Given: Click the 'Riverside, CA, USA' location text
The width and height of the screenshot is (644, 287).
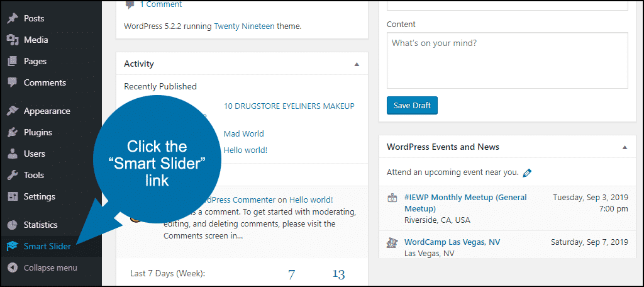Looking at the screenshot, I should tap(438, 220).
